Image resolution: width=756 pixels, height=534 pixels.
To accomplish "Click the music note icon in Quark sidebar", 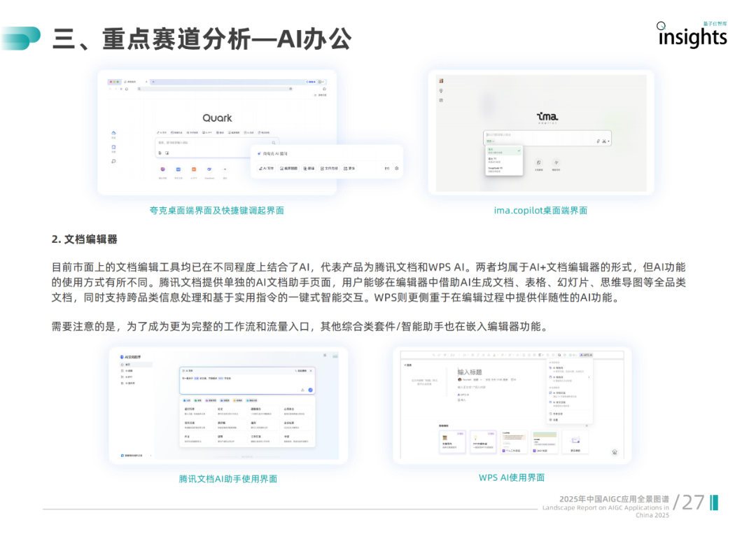I will (114, 162).
